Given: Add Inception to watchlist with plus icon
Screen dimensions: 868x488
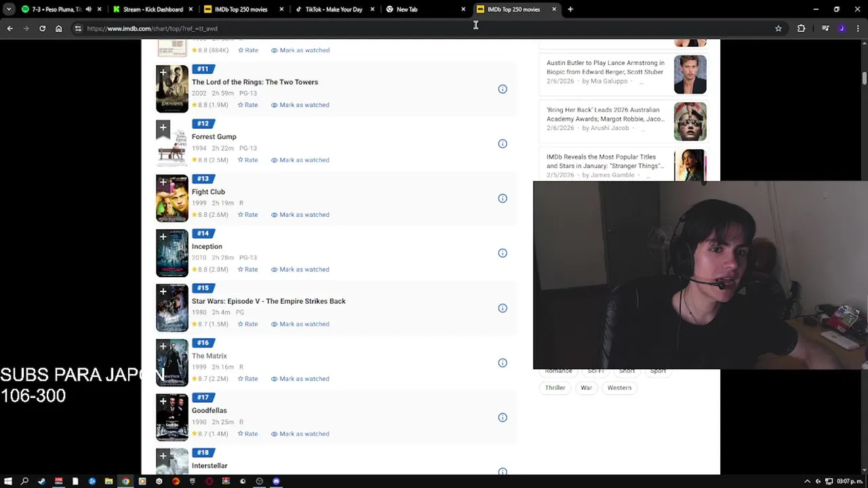Looking at the screenshot, I should tap(163, 237).
